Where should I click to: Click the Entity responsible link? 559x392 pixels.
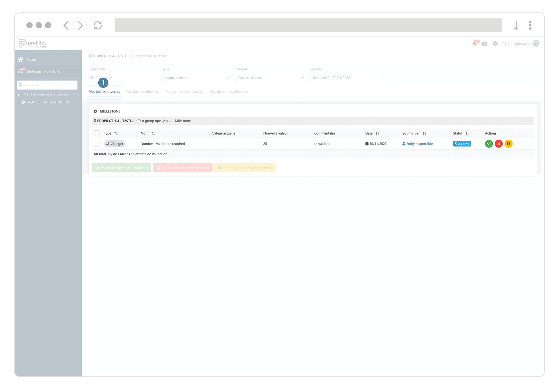[x=419, y=144]
